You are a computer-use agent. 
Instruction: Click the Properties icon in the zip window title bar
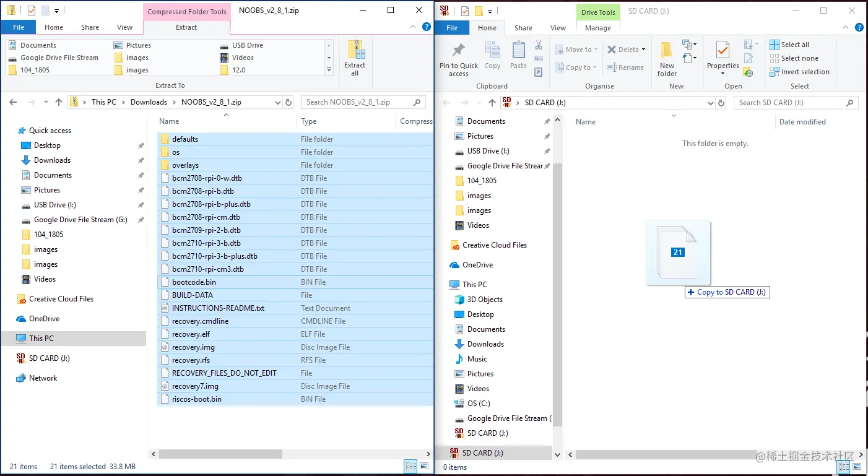click(x=32, y=11)
